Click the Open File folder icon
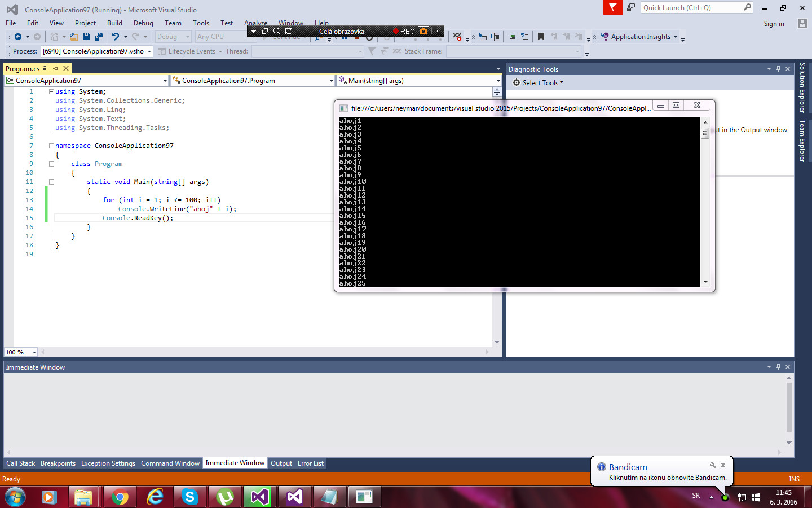The image size is (812, 508). pos(73,37)
